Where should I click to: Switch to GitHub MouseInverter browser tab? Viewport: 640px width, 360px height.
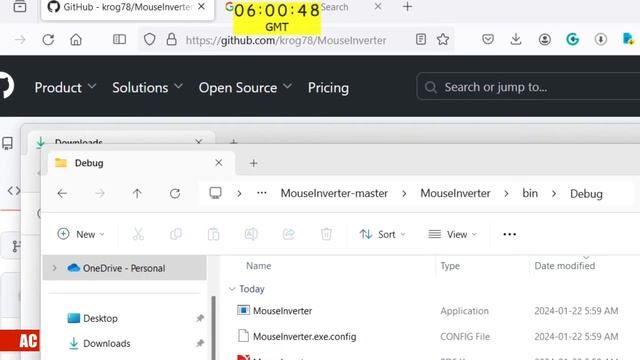[127, 8]
